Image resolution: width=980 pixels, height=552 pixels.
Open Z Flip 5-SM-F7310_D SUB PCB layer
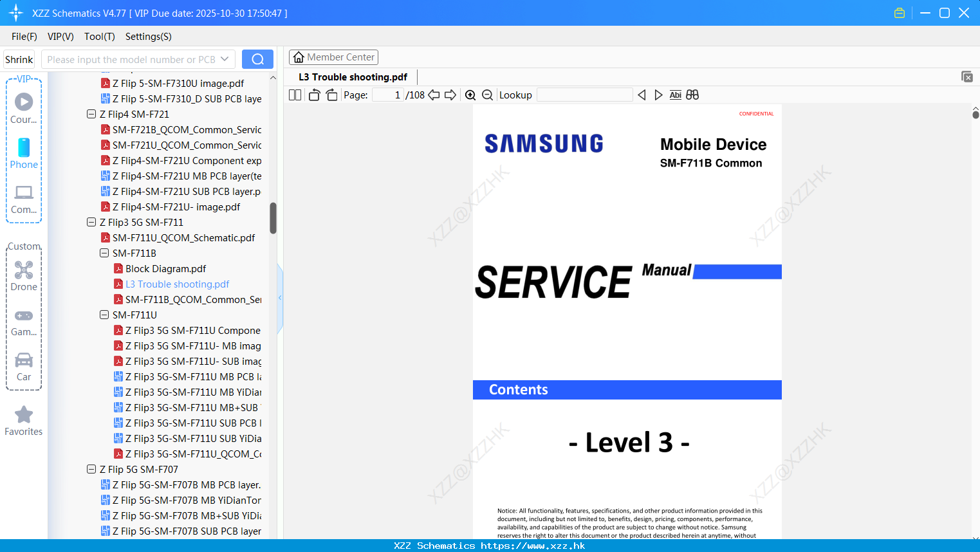pos(187,98)
